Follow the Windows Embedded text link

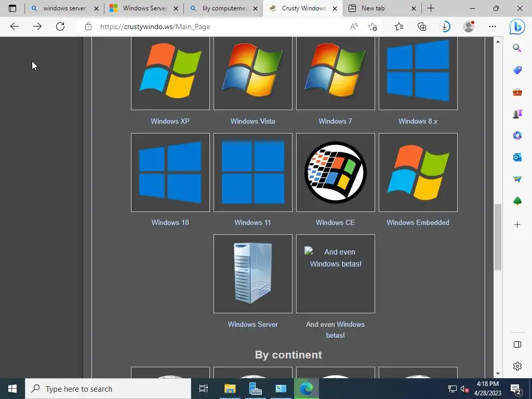[x=418, y=222]
